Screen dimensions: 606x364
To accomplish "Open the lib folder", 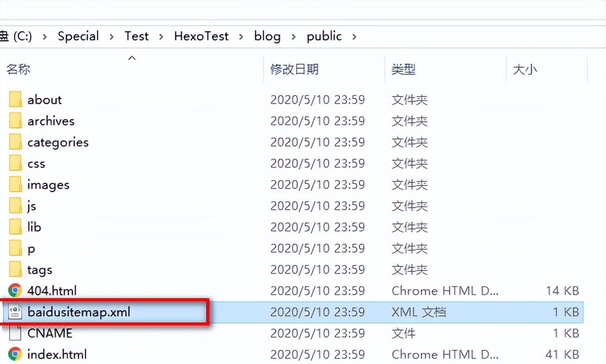I will click(15, 227).
